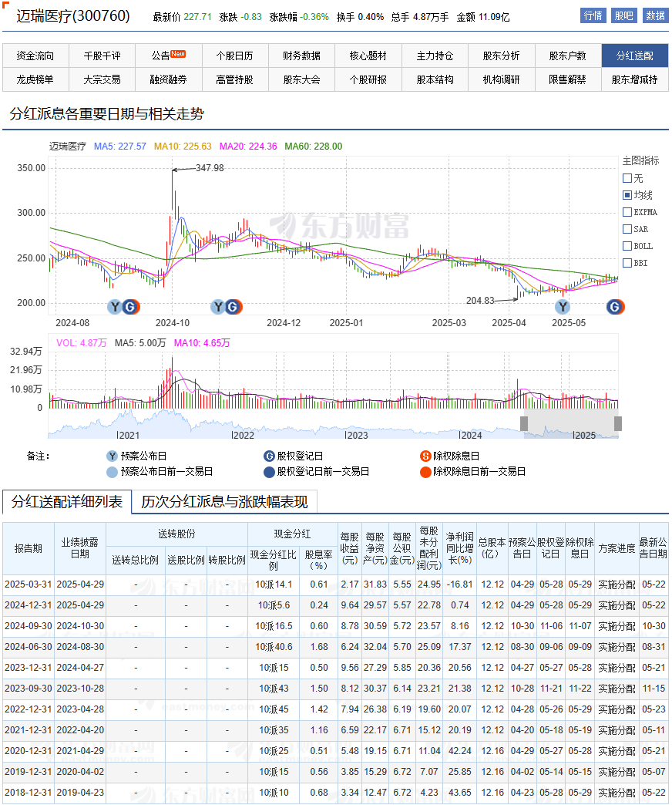The width and height of the screenshot is (672, 805).
Task: Click the 10派40.6 dividend cell
Action: tap(274, 647)
